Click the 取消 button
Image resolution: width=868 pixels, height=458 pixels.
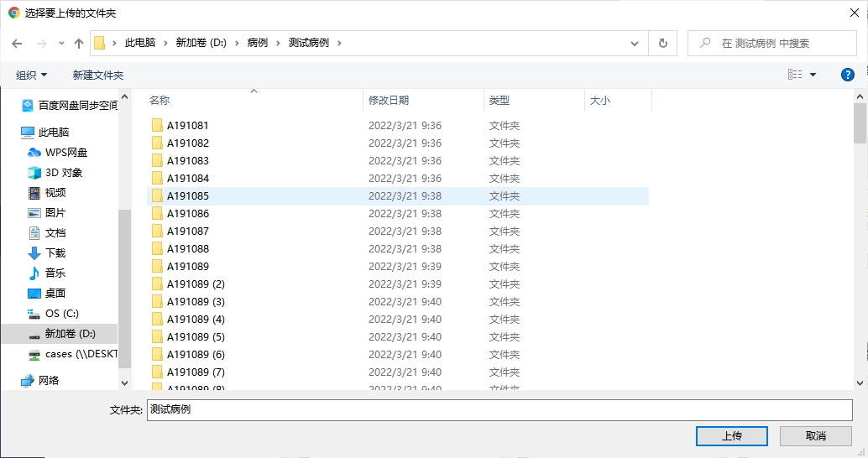click(815, 436)
